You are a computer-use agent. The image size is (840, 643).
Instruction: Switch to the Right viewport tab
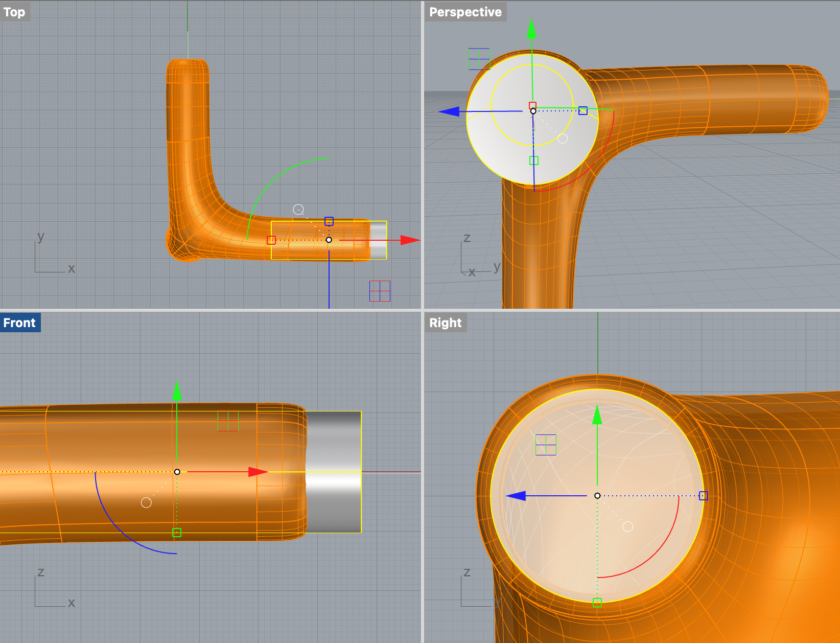pos(445,323)
